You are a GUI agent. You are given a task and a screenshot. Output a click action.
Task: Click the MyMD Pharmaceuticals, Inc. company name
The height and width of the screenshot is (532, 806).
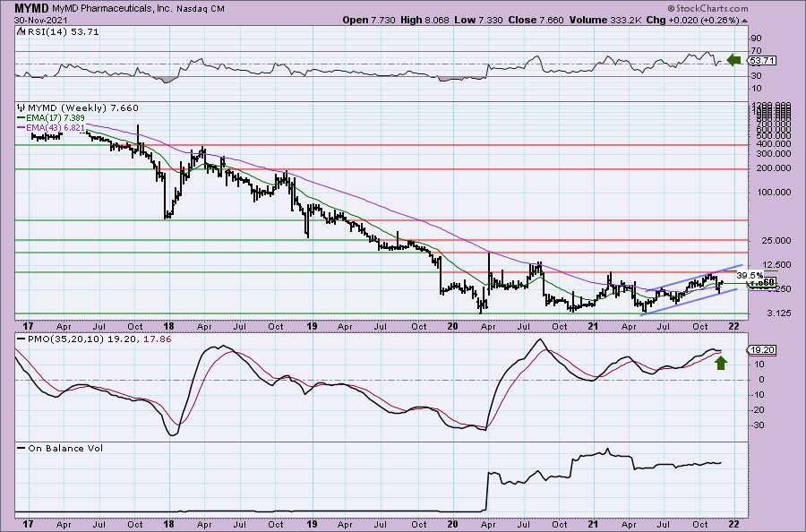pyautogui.click(x=110, y=9)
